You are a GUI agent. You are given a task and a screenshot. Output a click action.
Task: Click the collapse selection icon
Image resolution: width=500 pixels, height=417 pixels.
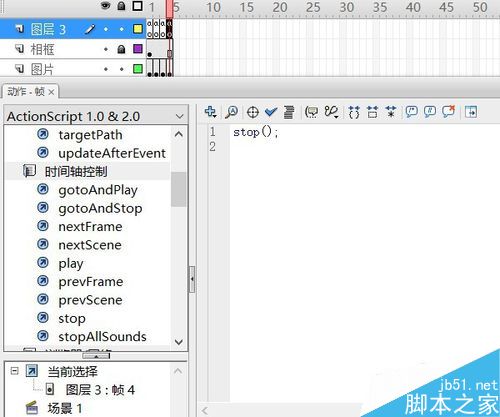(x=372, y=112)
